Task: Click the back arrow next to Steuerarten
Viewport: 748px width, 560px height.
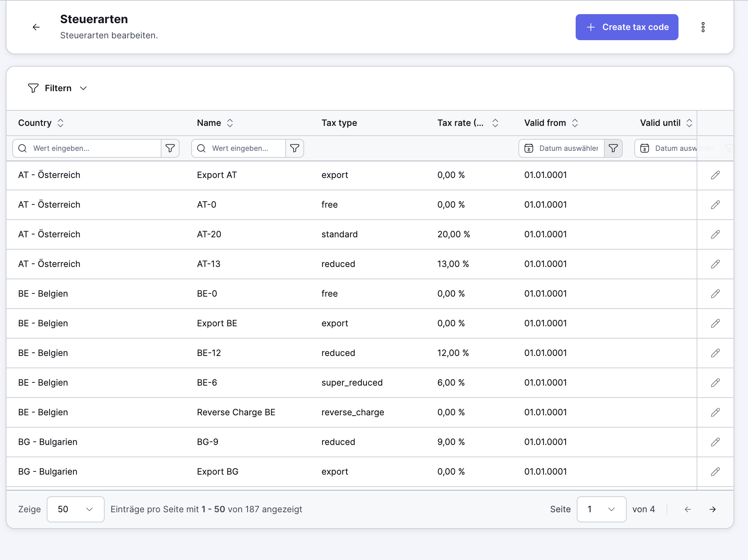Action: tap(36, 27)
